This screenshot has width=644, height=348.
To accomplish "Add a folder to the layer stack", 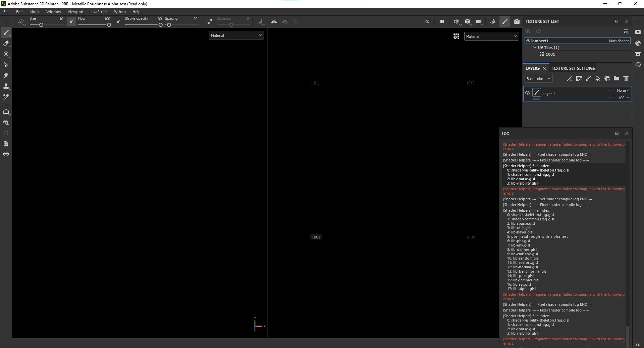I will point(616,78).
